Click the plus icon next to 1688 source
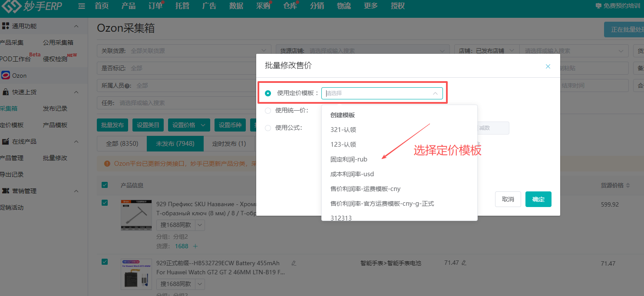The width and height of the screenshot is (644, 296). pyautogui.click(x=195, y=246)
